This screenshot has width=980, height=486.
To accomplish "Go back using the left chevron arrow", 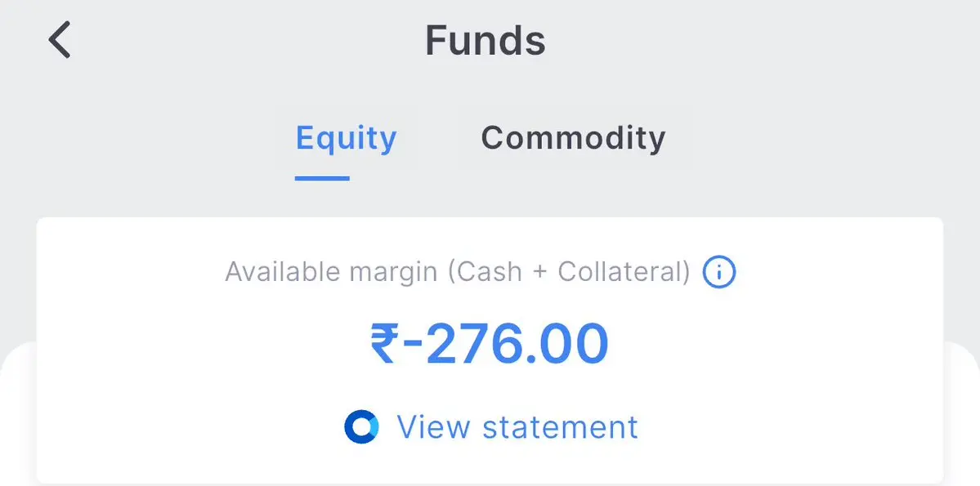I will (60, 40).
